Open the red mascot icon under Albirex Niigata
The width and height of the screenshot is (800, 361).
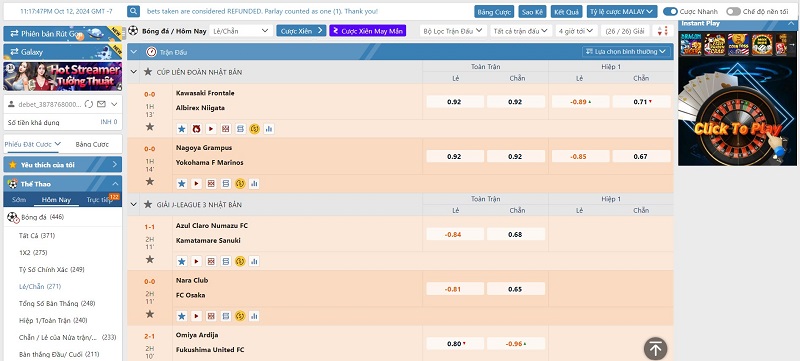click(196, 129)
